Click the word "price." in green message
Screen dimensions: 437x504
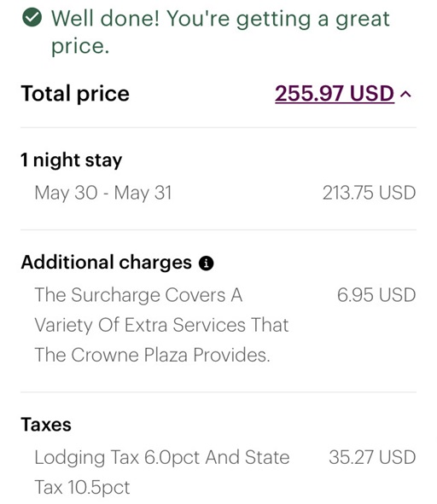80,47
